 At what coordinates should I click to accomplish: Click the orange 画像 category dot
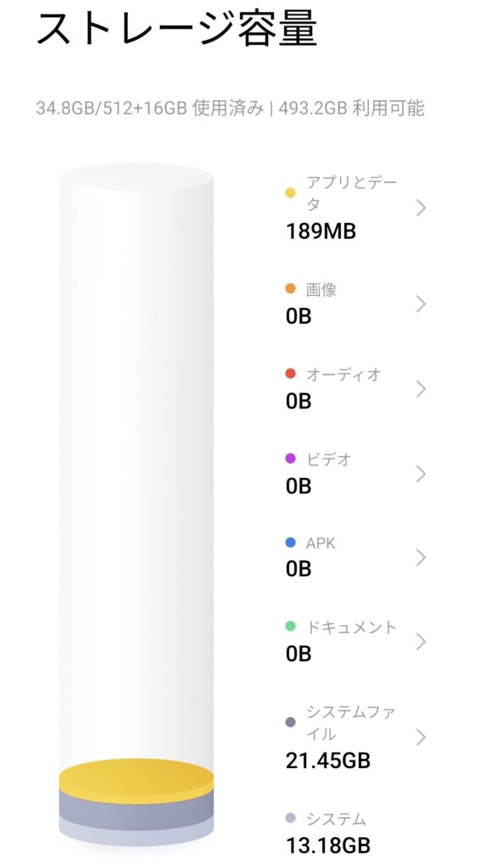(x=292, y=288)
